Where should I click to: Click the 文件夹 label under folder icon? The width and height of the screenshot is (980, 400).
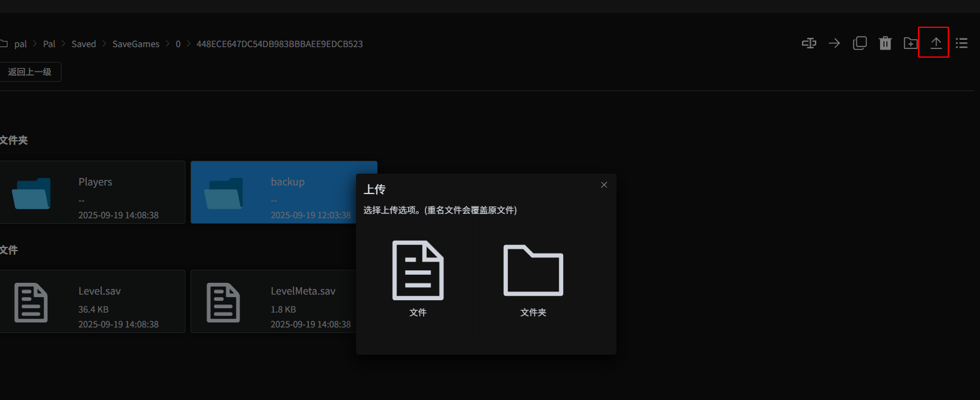point(533,313)
